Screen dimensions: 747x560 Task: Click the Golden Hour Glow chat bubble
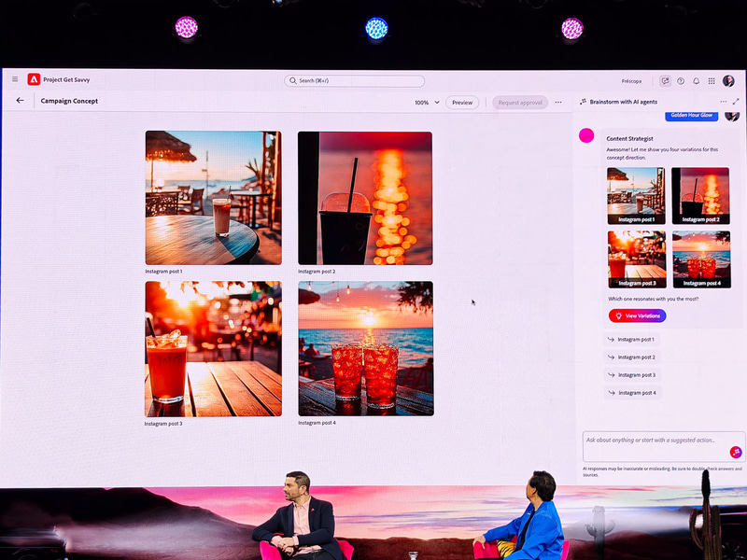point(691,115)
